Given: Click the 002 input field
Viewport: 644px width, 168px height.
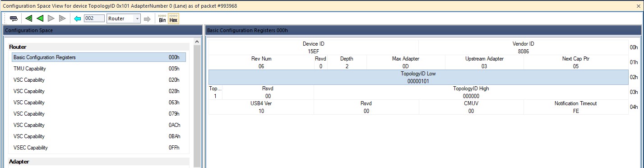Looking at the screenshot, I should (x=94, y=19).
